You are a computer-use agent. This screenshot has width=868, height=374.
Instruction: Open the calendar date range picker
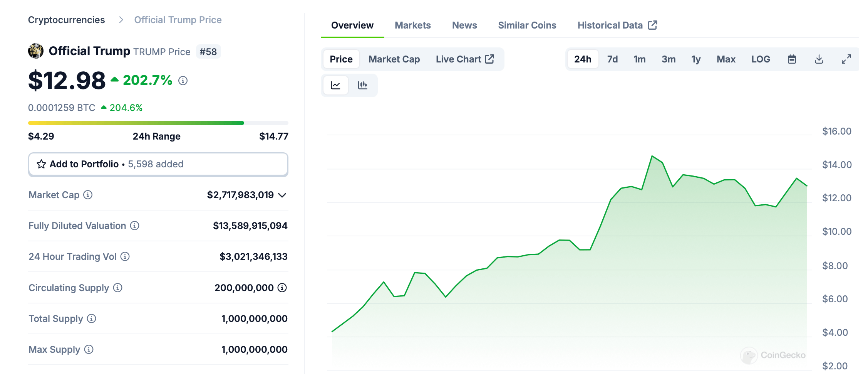pos(792,59)
